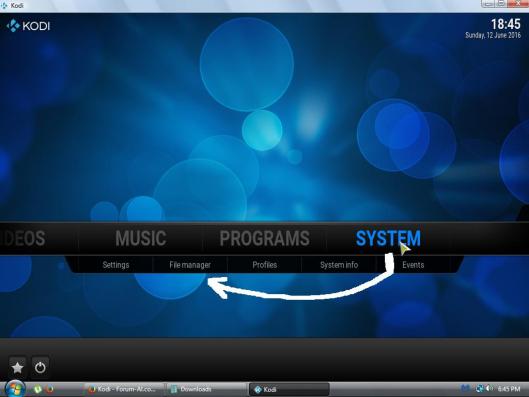Open the Favourites star icon
This screenshot has height=397, width=529.
17,367
